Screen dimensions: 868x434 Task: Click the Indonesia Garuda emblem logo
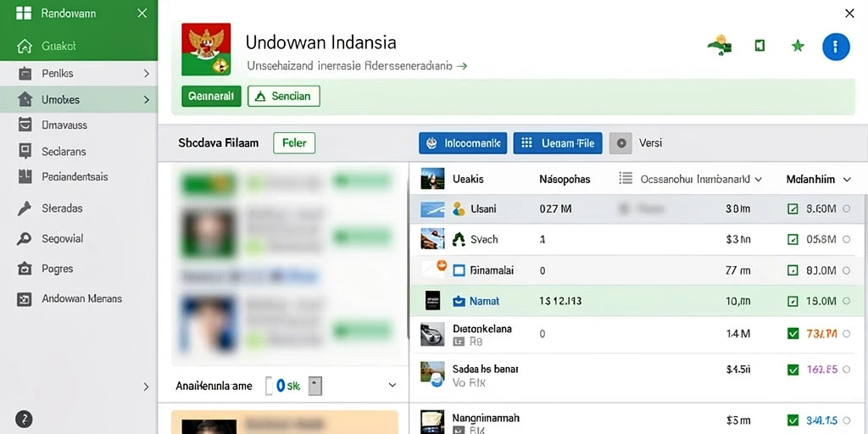206,48
